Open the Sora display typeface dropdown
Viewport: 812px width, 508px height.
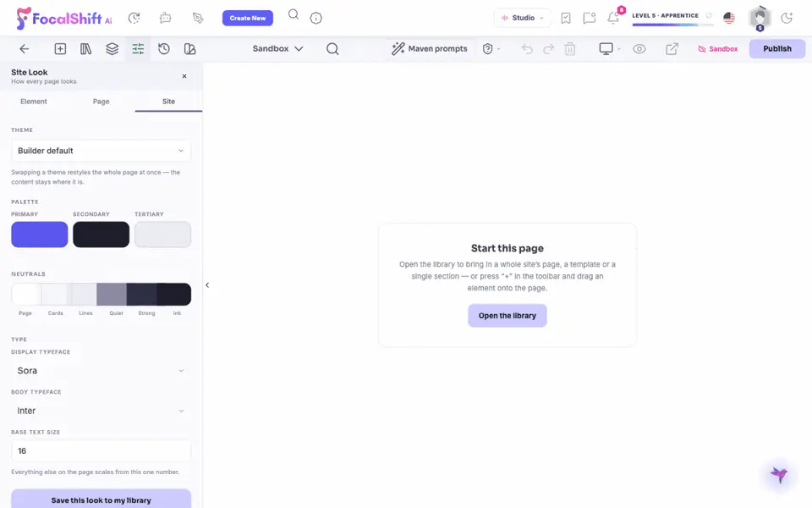click(101, 371)
